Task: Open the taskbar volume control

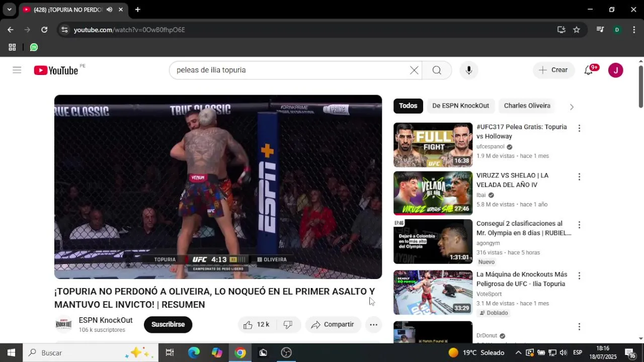Action: click(563, 352)
